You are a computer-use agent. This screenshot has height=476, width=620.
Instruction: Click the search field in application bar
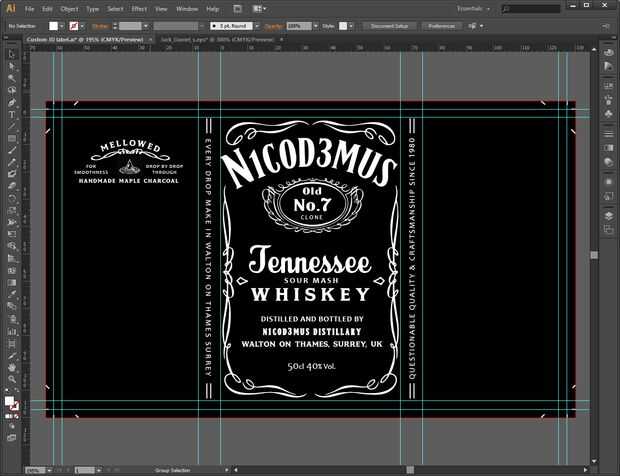tap(531, 9)
